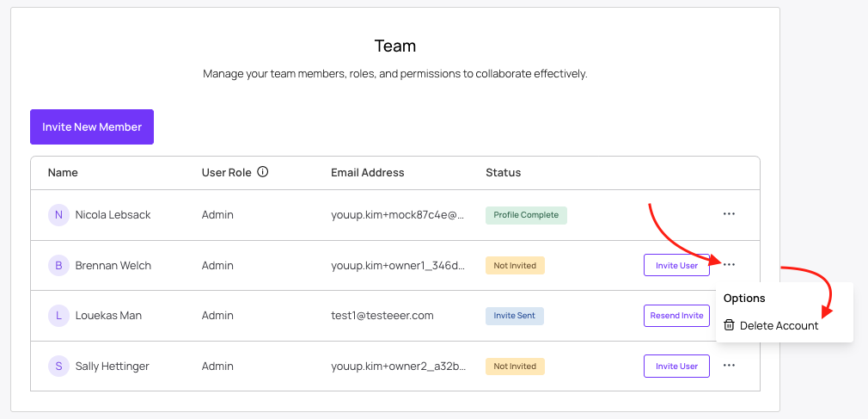Screen dimensions: 868x419
Task: Select the name Louekas Man
Action: 108,316
